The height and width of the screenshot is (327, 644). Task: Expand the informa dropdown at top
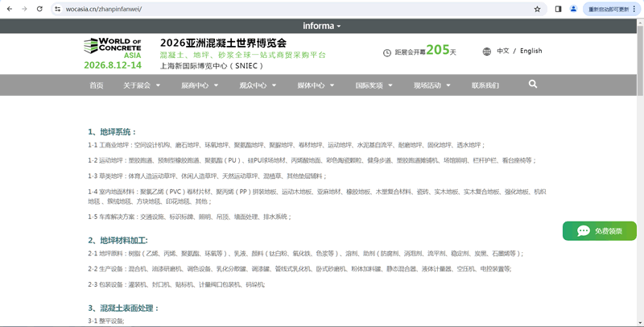pyautogui.click(x=321, y=26)
